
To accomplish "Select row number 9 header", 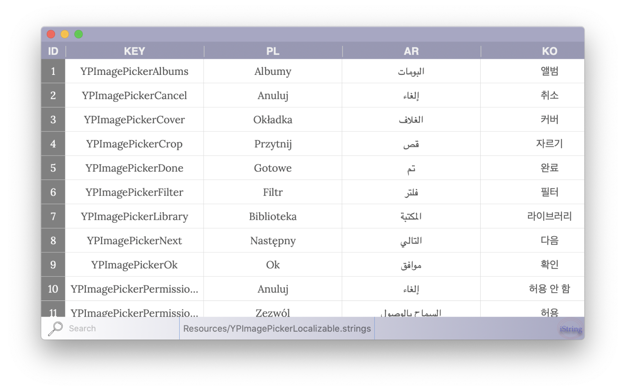I will click(x=53, y=265).
